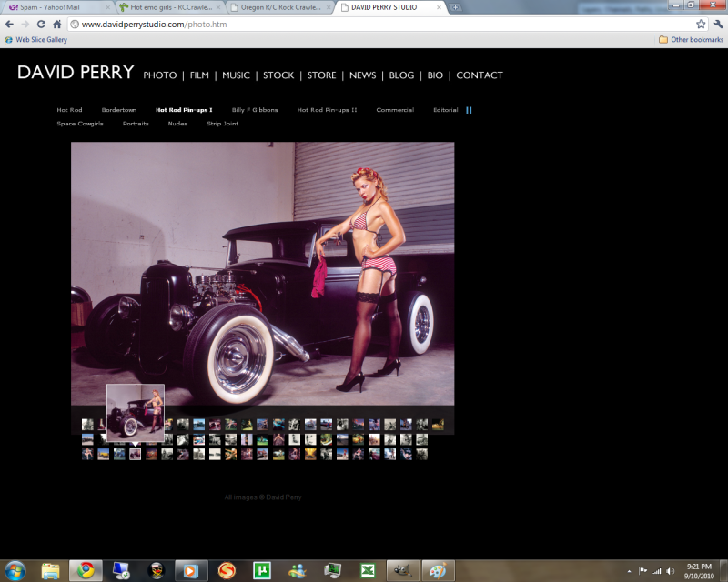Open the Action Center flag icon
The height and width of the screenshot is (582, 728).
point(643,571)
